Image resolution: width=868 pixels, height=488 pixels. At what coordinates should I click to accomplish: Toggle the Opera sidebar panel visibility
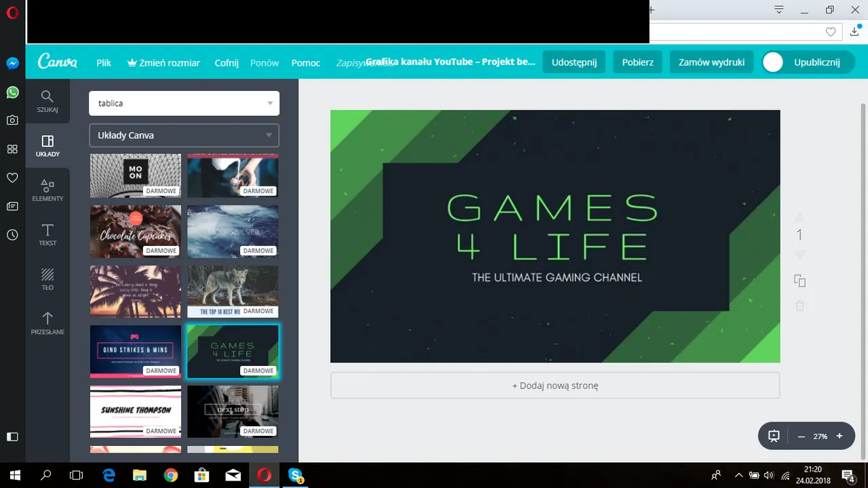(12, 436)
